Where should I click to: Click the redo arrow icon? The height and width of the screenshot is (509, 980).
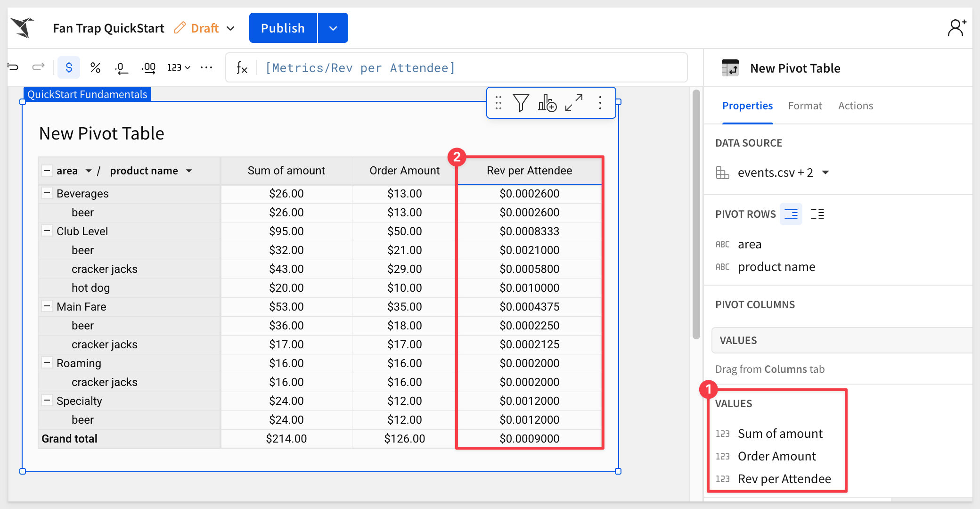point(38,67)
